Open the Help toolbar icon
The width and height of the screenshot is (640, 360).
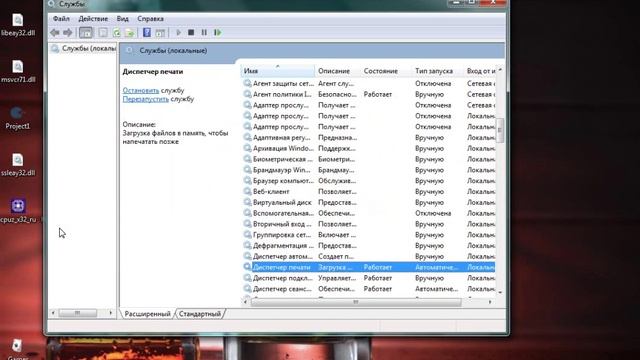coord(147,33)
